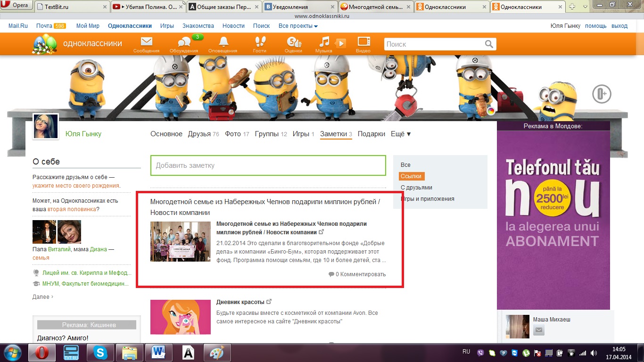Image resolution: width=644 pixels, height=362 pixels.
Task: Open the family photo article thumbnail
Action: [181, 241]
